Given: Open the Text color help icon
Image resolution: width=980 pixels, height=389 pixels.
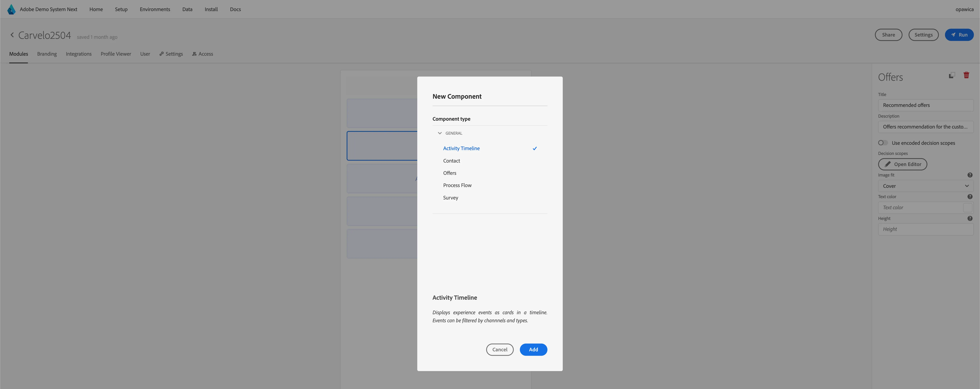Looking at the screenshot, I should [970, 197].
